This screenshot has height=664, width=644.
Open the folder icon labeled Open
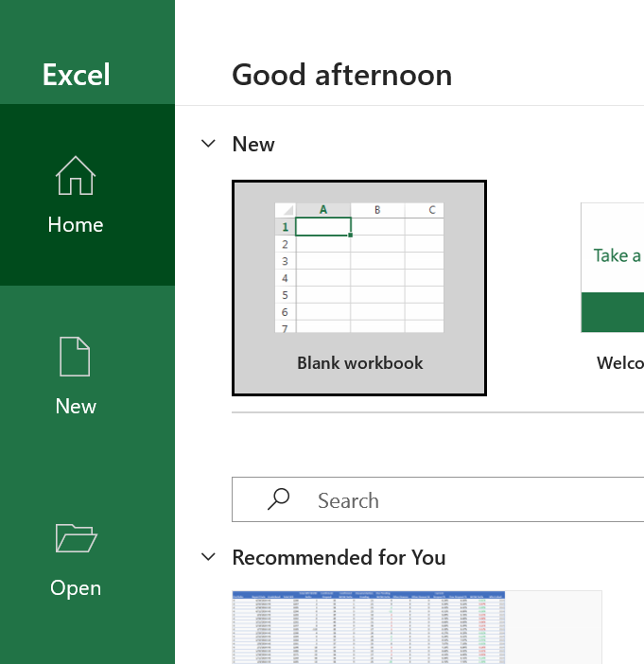pyautogui.click(x=77, y=538)
